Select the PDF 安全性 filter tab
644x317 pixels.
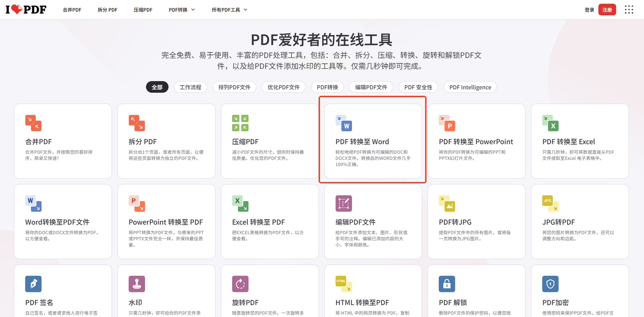click(x=418, y=87)
